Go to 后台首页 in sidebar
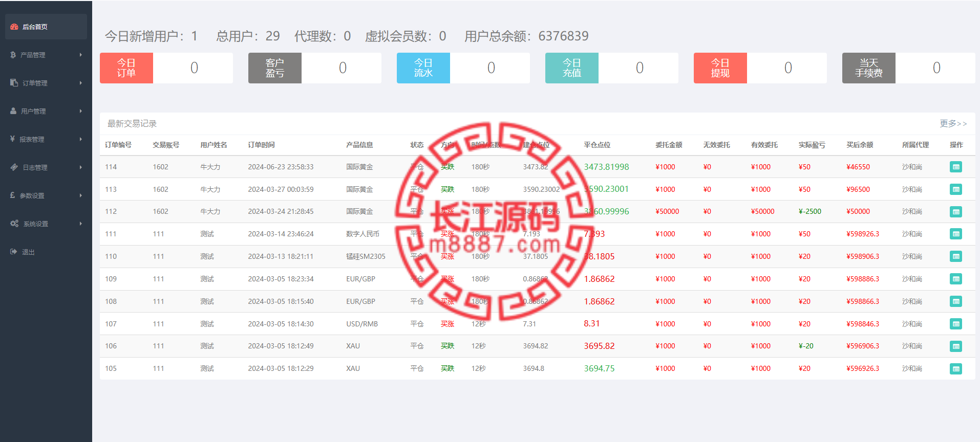The width and height of the screenshot is (980, 442). (46, 27)
